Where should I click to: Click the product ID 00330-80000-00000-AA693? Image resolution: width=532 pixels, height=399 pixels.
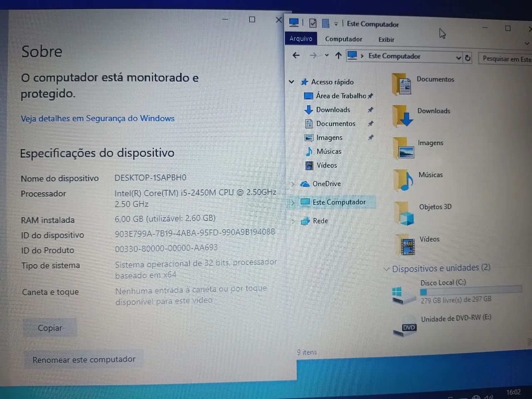tap(166, 248)
